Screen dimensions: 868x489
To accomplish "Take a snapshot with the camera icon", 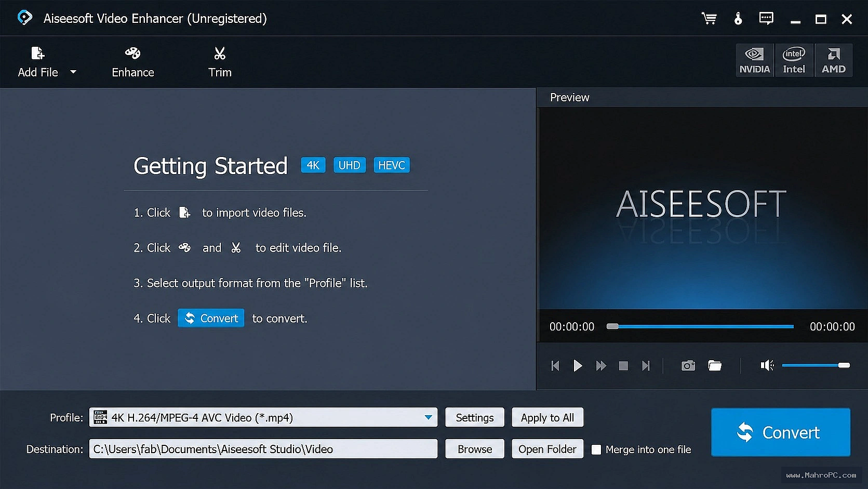I will (688, 366).
